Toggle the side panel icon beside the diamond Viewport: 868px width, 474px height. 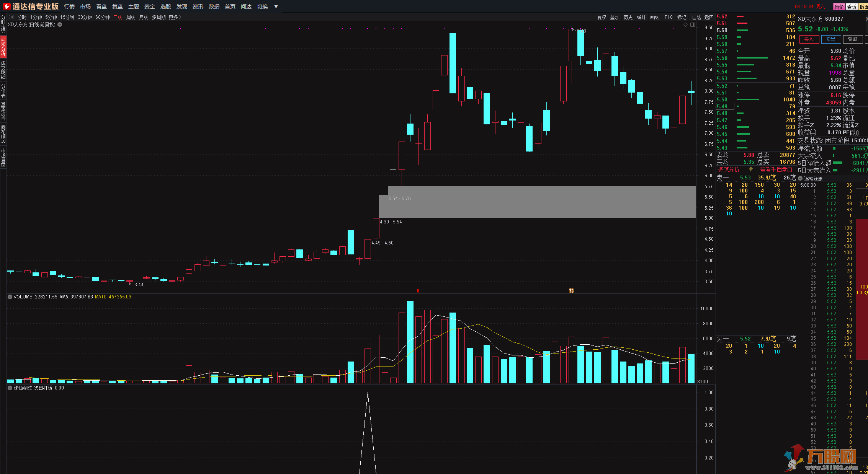[692, 24]
